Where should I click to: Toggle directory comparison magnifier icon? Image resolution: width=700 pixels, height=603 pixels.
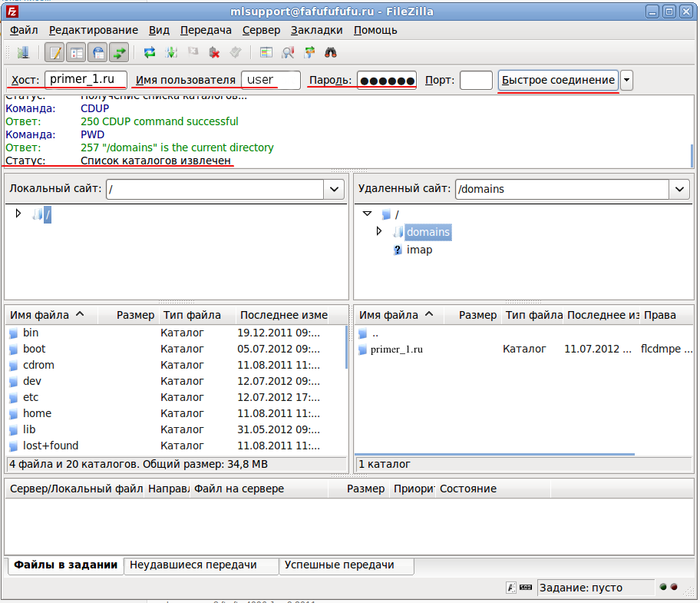click(288, 53)
